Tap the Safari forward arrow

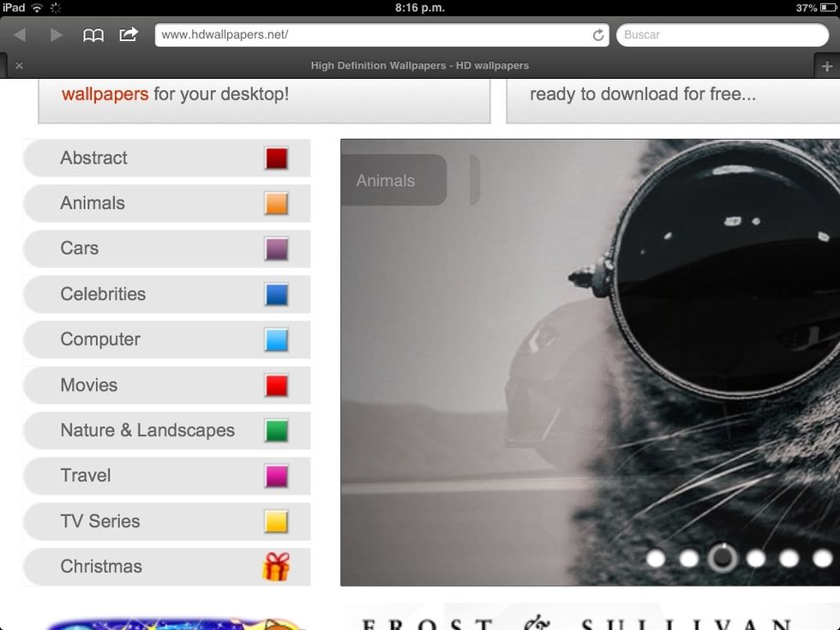point(57,35)
